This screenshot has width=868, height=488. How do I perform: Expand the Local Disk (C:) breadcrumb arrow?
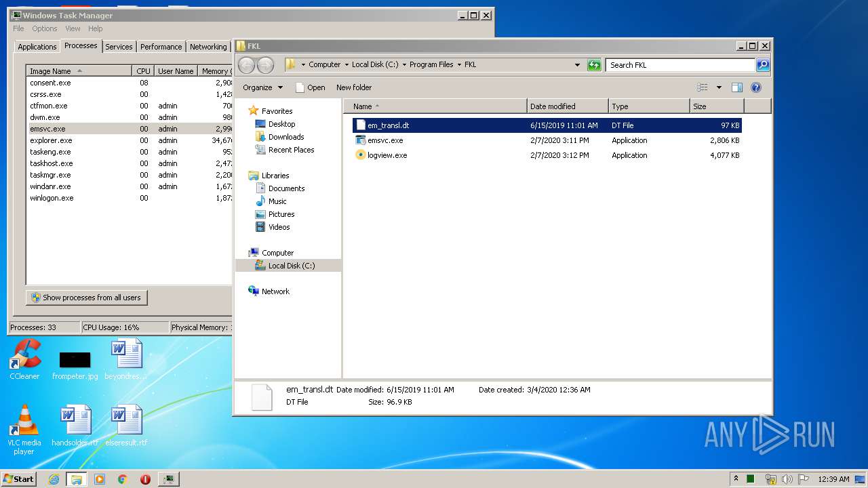pos(404,65)
